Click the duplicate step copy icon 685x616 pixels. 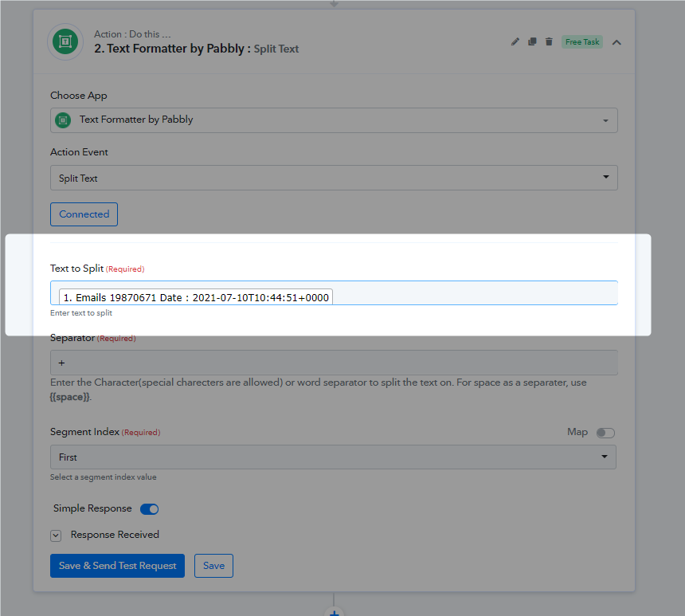pos(532,42)
